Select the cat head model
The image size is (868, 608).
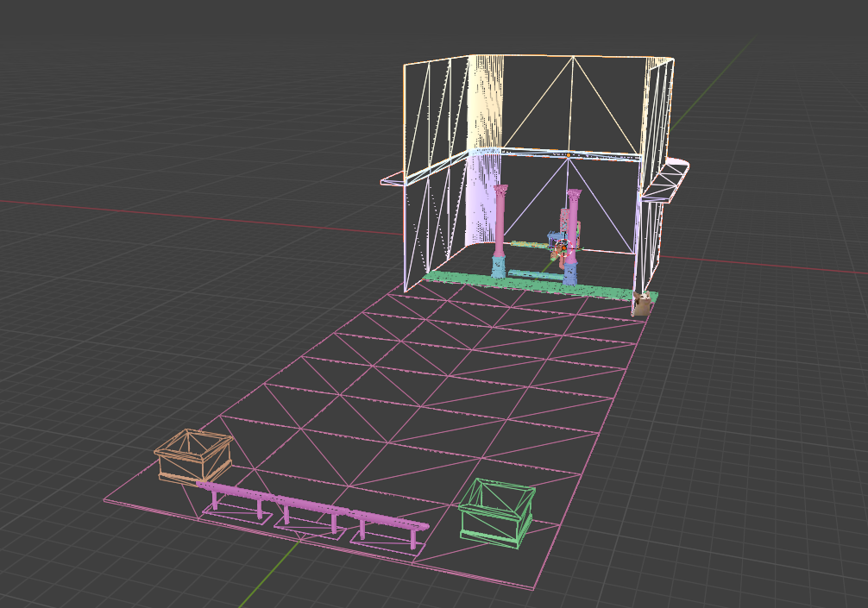coord(642,298)
